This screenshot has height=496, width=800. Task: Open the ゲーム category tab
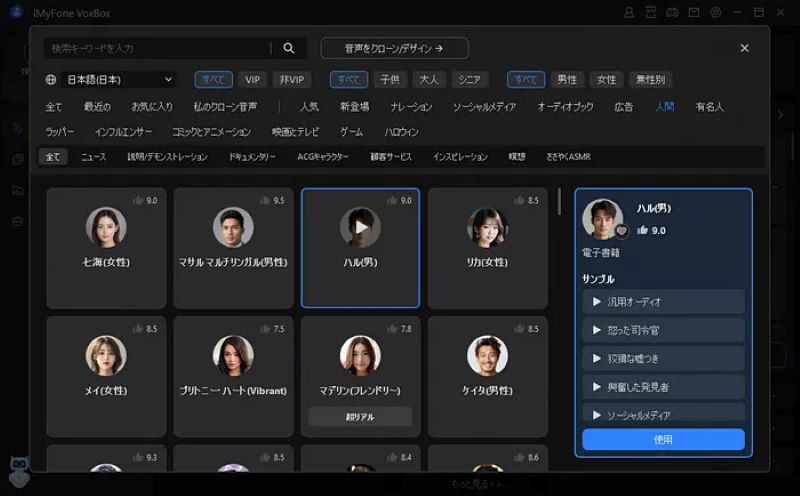coord(352,132)
